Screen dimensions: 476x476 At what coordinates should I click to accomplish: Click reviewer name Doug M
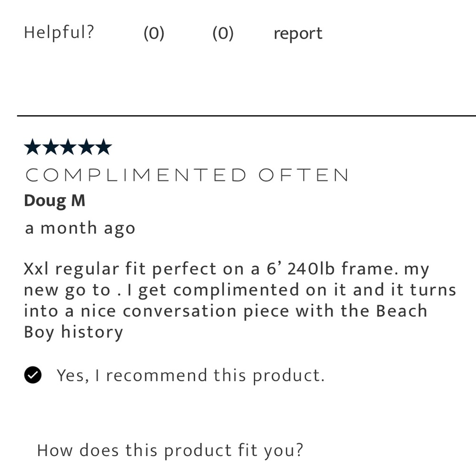(x=55, y=200)
